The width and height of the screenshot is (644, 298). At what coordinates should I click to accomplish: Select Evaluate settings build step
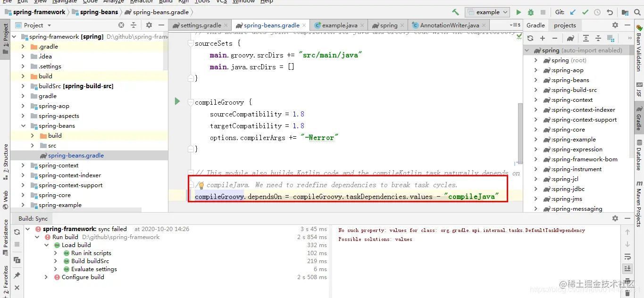pyautogui.click(x=94, y=269)
